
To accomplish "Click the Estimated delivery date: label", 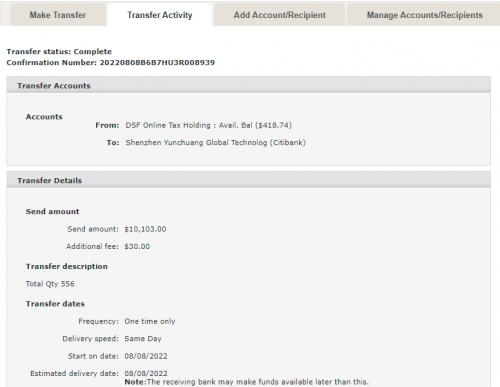I will [74, 373].
